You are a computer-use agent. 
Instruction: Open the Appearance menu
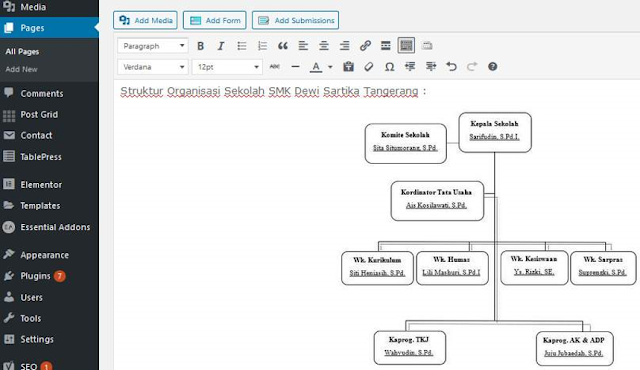click(x=49, y=255)
